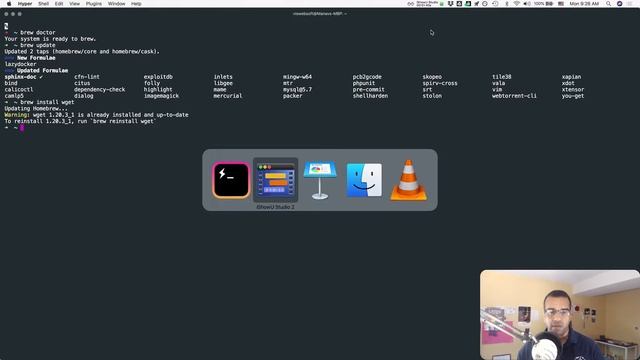Click the 'sphinx-doc' formula entry

pyautogui.click(x=20, y=77)
